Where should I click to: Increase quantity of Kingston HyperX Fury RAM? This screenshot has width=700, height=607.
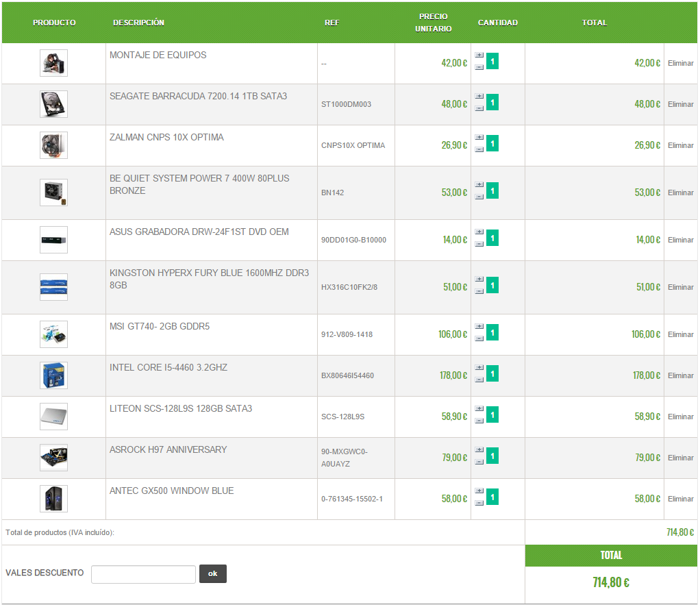click(x=479, y=279)
